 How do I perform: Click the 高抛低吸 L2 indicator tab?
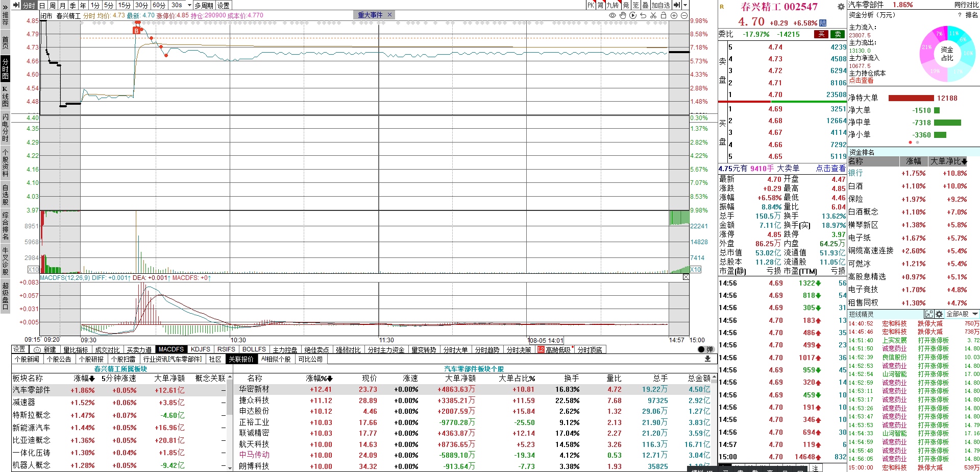coord(554,349)
